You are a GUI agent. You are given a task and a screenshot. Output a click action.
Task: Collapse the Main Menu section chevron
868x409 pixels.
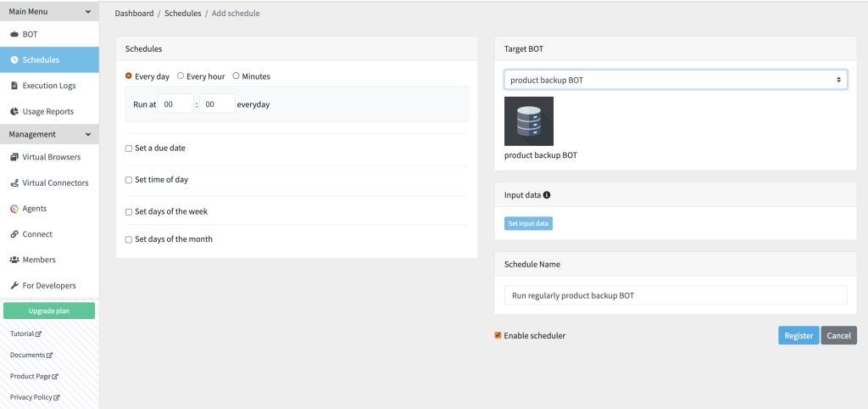[88, 11]
